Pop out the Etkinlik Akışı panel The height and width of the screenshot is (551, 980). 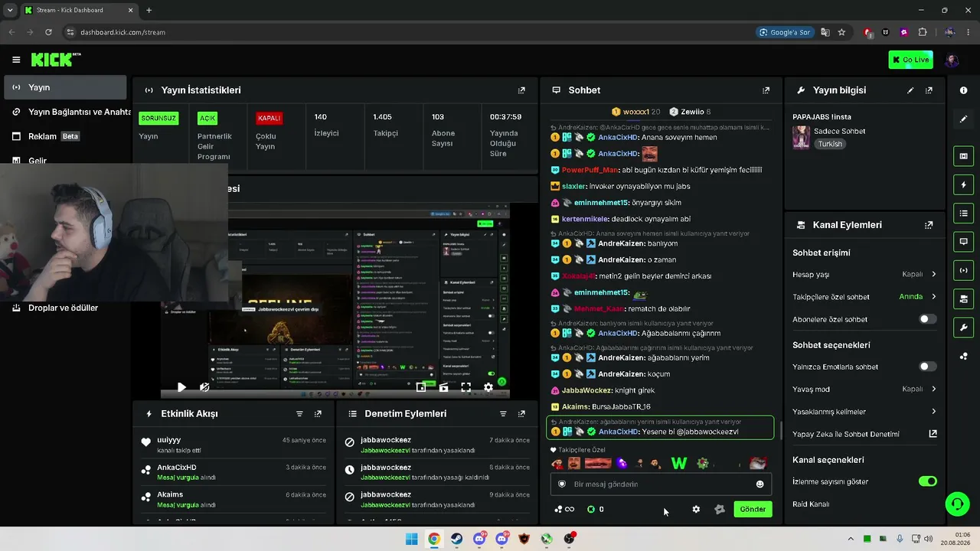pos(318,414)
